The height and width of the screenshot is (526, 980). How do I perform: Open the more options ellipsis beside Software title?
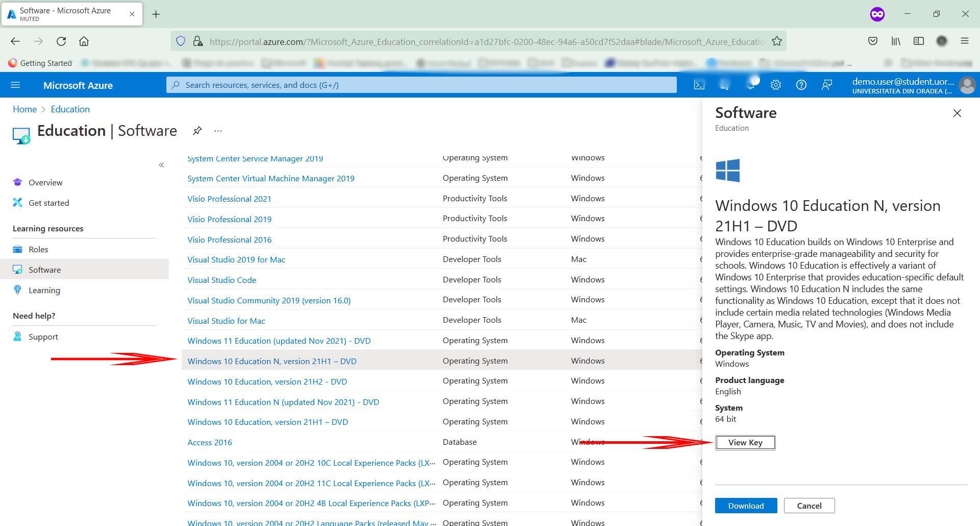click(x=218, y=131)
